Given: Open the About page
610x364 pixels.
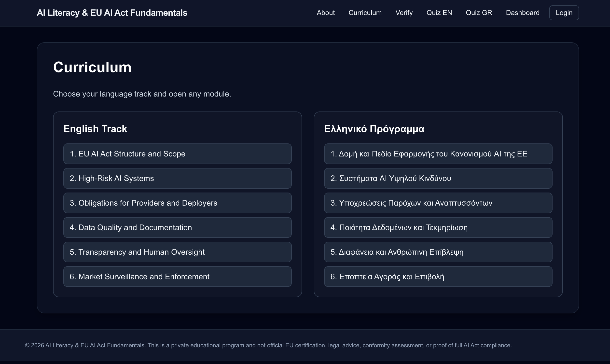Looking at the screenshot, I should click(x=326, y=13).
